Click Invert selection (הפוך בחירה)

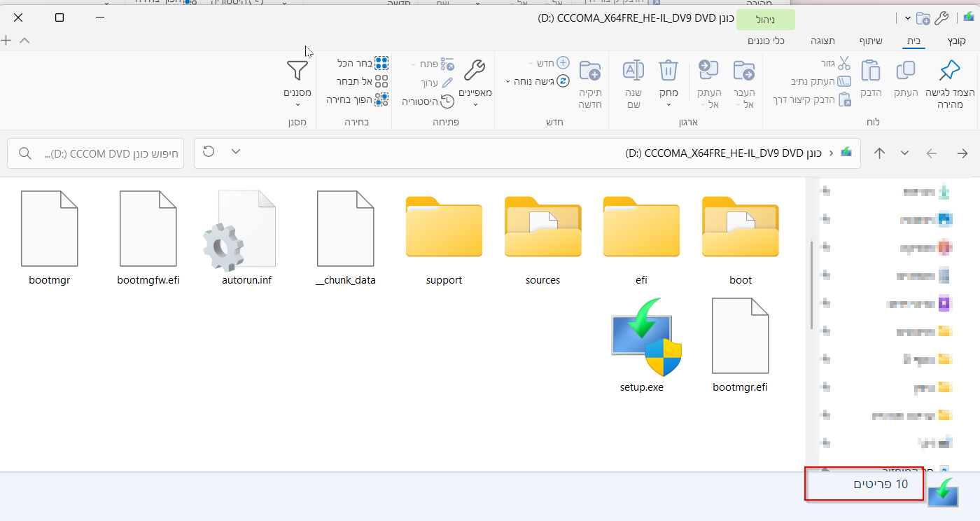pyautogui.click(x=357, y=99)
